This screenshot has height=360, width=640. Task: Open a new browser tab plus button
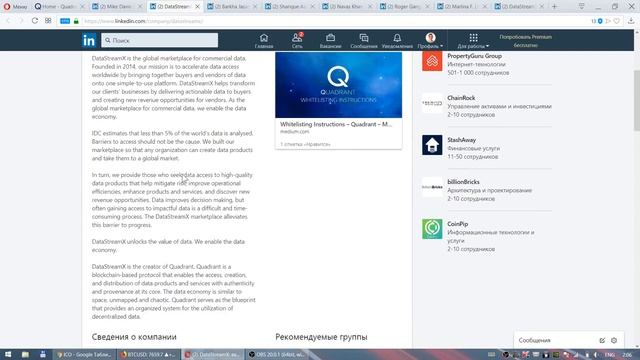tap(554, 7)
